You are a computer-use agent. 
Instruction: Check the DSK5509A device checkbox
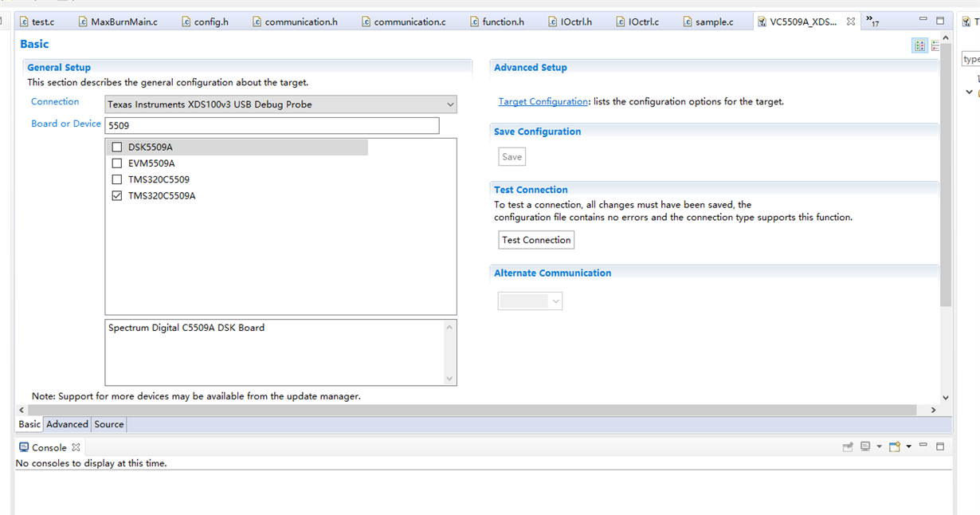click(117, 147)
